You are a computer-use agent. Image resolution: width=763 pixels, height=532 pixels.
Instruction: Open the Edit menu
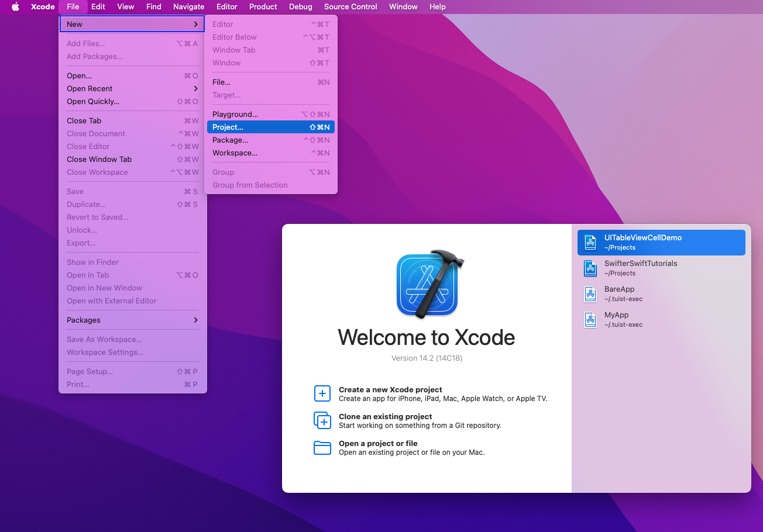[98, 7]
